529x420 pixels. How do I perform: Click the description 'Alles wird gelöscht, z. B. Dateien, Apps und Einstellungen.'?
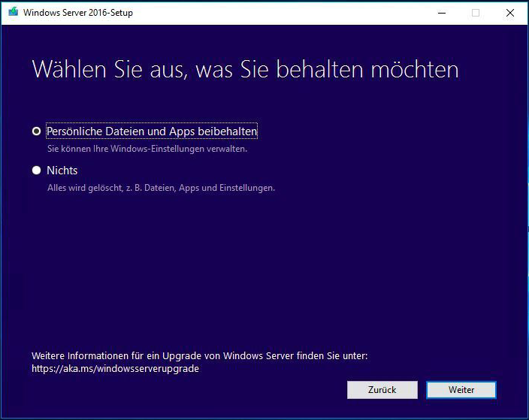point(161,188)
